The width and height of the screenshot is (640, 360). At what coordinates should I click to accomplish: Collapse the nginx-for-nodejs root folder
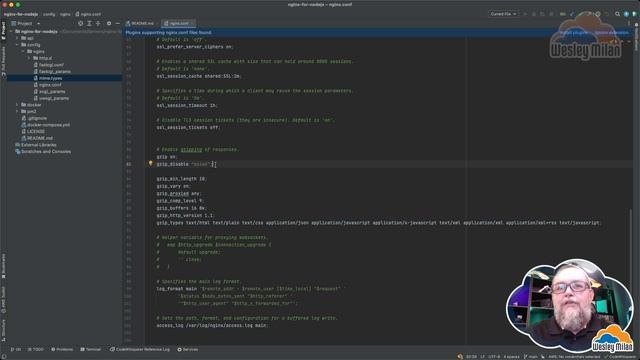click(x=11, y=31)
